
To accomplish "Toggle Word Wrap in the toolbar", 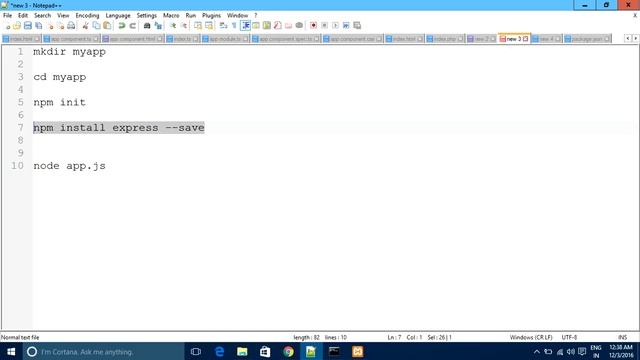I will click(x=223, y=26).
